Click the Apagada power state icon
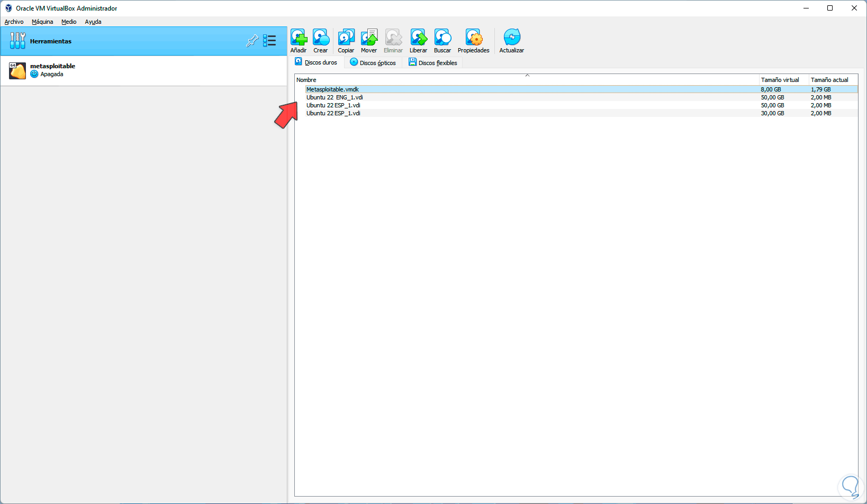This screenshot has height=504, width=867. 34,74
